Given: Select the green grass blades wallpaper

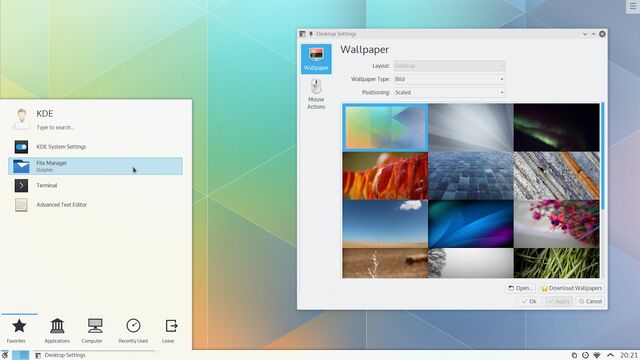Looking at the screenshot, I should (x=556, y=263).
